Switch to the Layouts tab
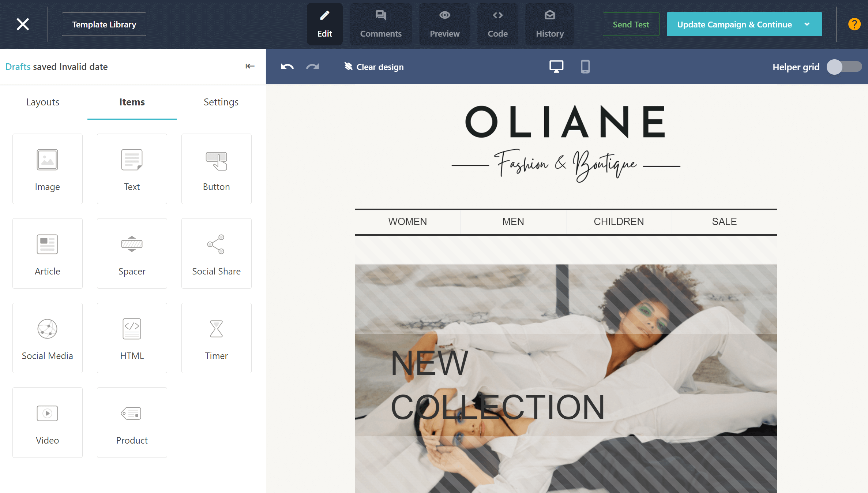Image resolution: width=868 pixels, height=493 pixels. (x=42, y=102)
